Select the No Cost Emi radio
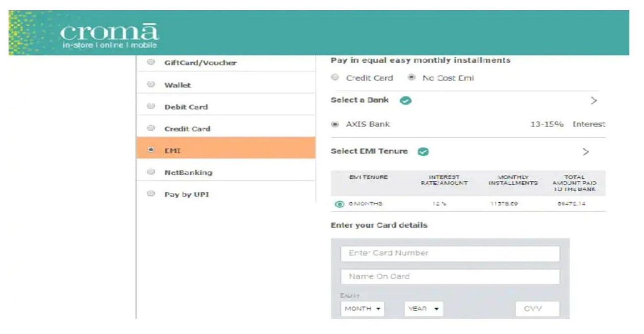Image resolution: width=644 pixels, height=334 pixels. click(x=411, y=78)
